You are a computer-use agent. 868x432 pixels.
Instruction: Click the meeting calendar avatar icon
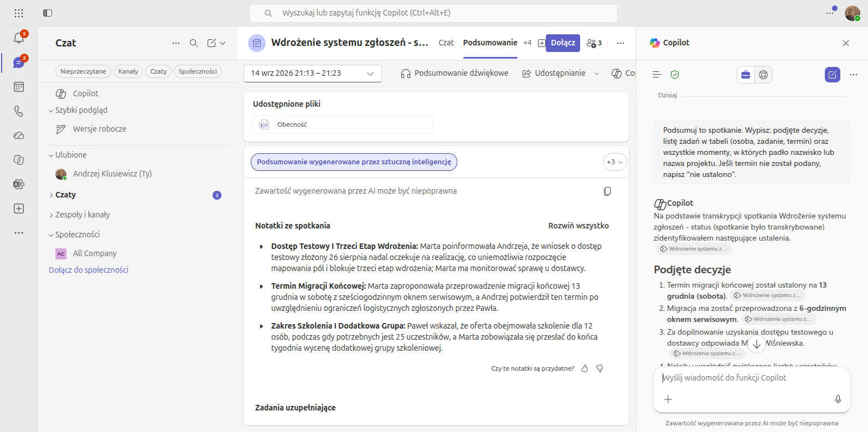pyautogui.click(x=256, y=43)
